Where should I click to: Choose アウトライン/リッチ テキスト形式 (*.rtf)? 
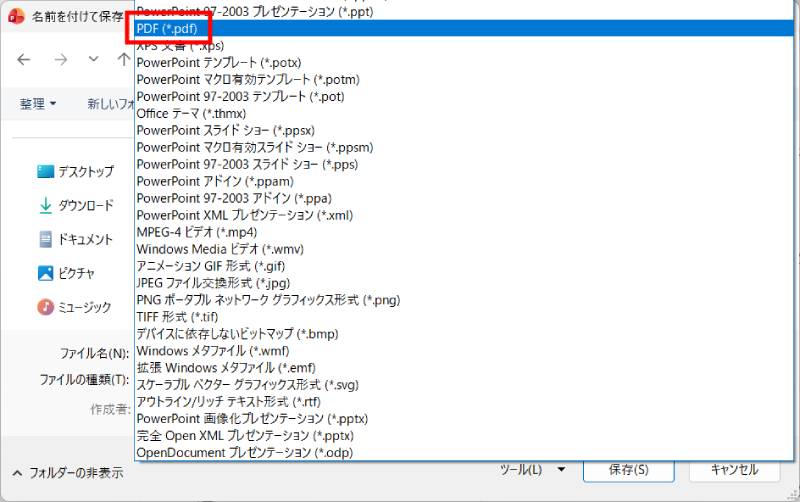(x=464, y=401)
